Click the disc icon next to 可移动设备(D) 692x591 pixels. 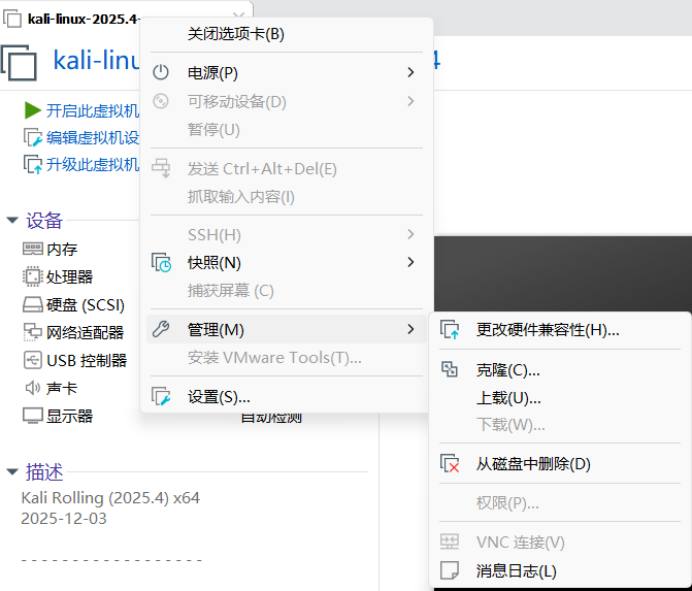[161, 101]
